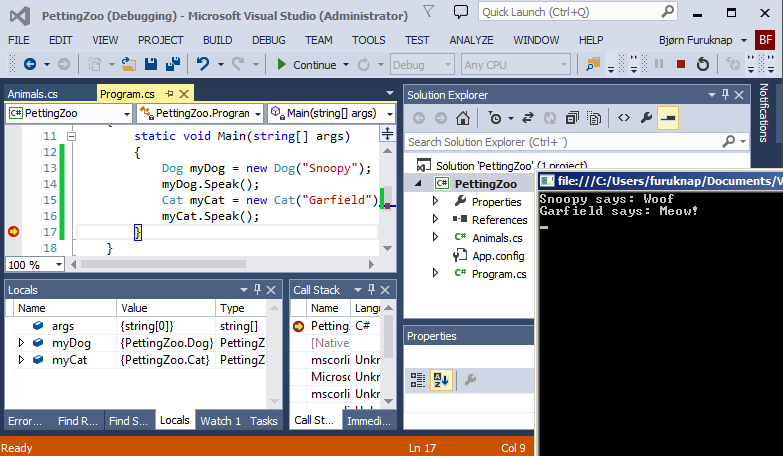This screenshot has width=783, height=456.
Task: Expand the References node in Solution Explorer
Action: tap(435, 219)
